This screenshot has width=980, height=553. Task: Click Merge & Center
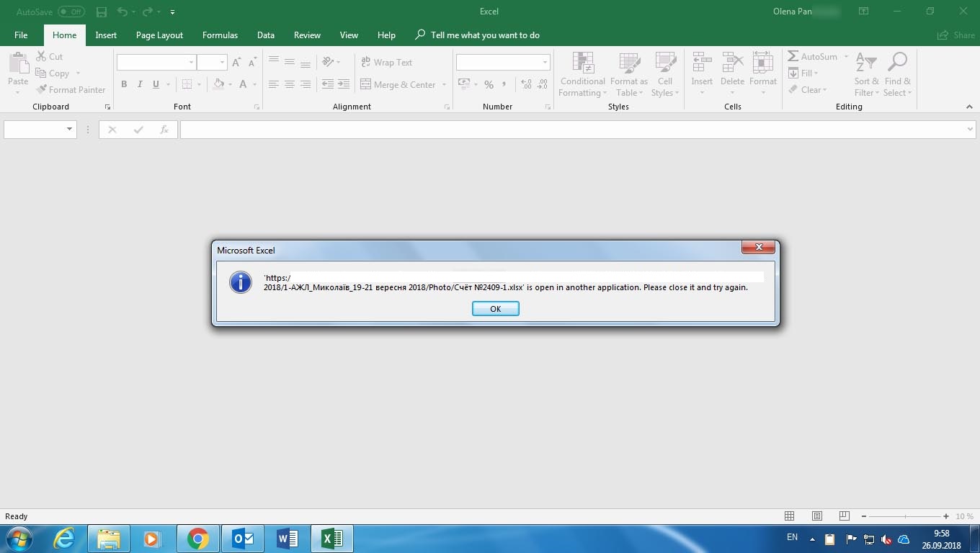tap(398, 84)
